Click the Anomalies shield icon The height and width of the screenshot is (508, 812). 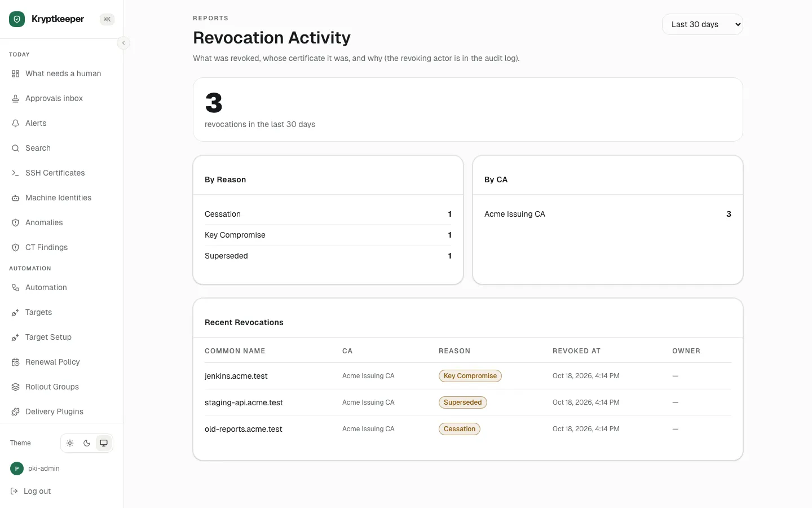click(16, 223)
